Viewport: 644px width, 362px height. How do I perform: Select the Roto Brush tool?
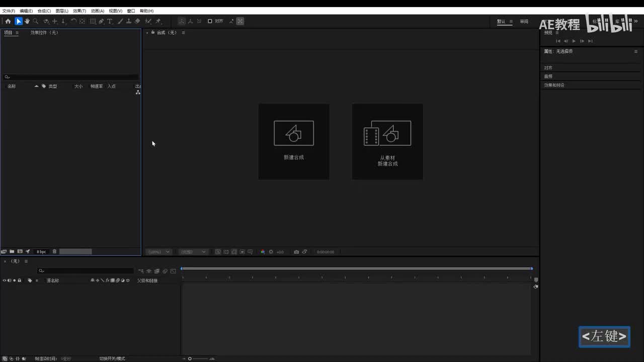click(x=148, y=21)
